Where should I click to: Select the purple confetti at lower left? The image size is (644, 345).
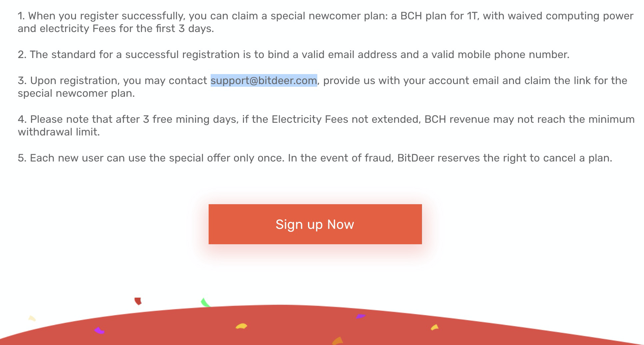(99, 331)
